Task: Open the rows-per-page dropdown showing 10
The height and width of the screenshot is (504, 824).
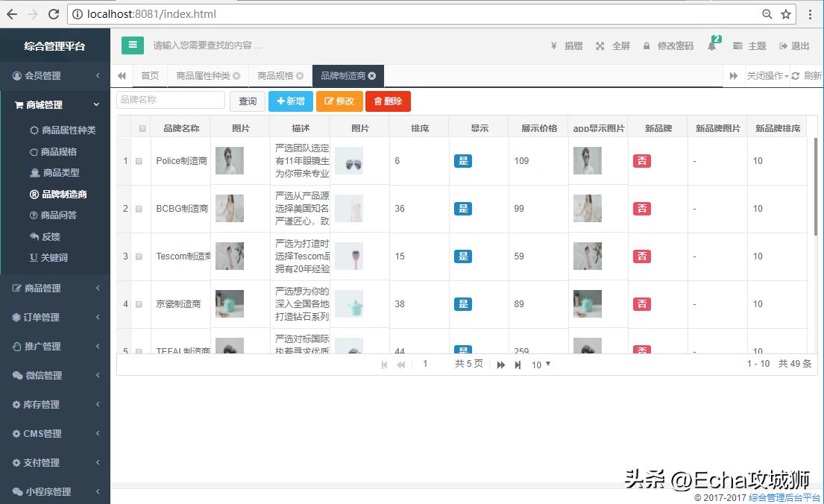Action: pos(541,365)
